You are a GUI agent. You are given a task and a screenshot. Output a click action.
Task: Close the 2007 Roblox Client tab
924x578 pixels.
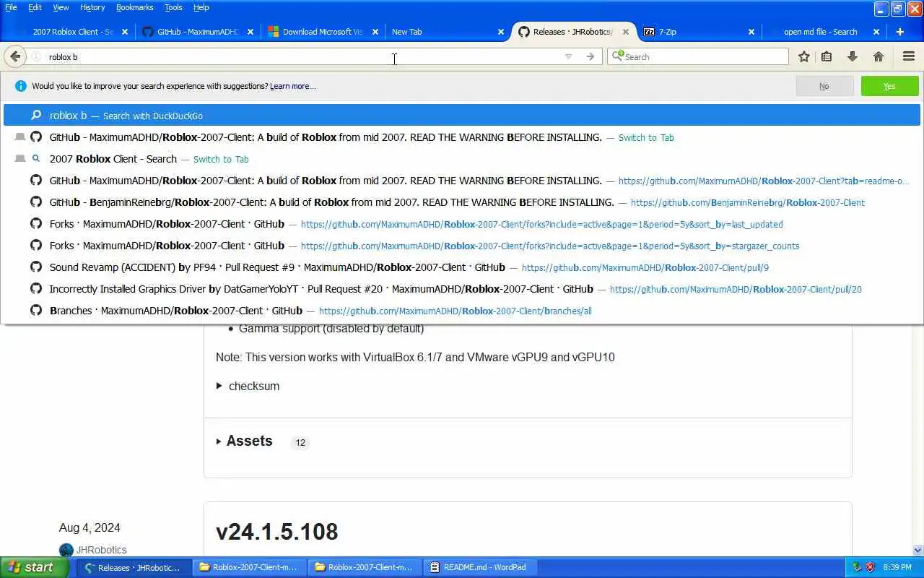coord(125,32)
